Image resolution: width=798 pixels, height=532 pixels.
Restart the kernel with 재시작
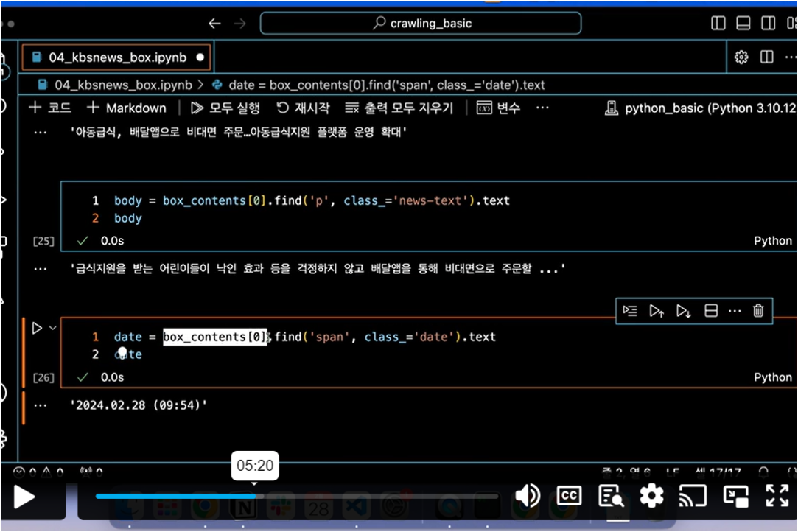pyautogui.click(x=304, y=108)
